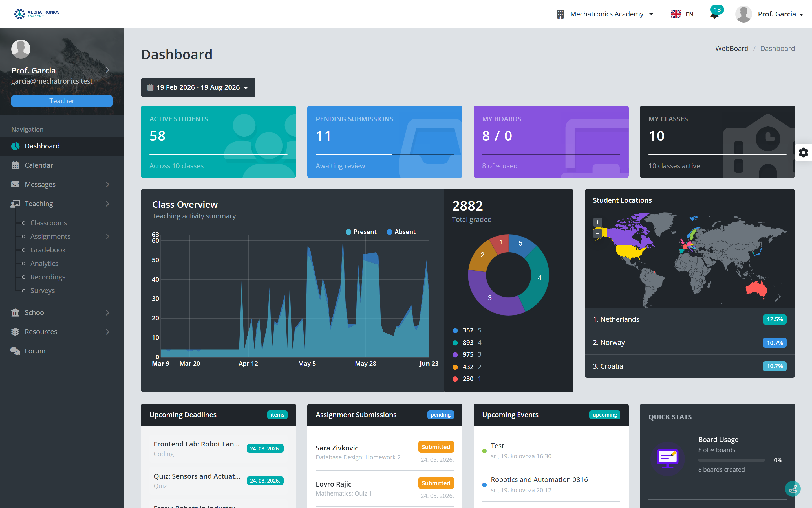Viewport: 812px width, 508px height.
Task: Click the Calendar icon in the sidebar
Action: point(15,165)
